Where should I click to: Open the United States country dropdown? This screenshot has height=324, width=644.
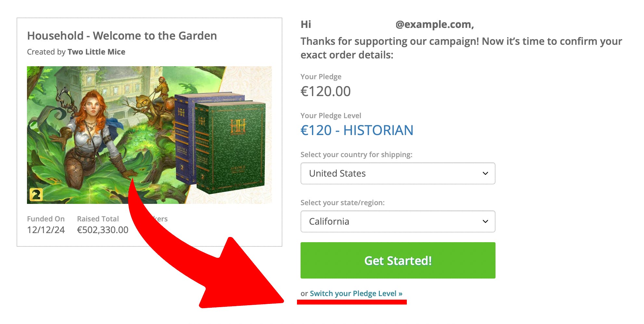point(398,173)
